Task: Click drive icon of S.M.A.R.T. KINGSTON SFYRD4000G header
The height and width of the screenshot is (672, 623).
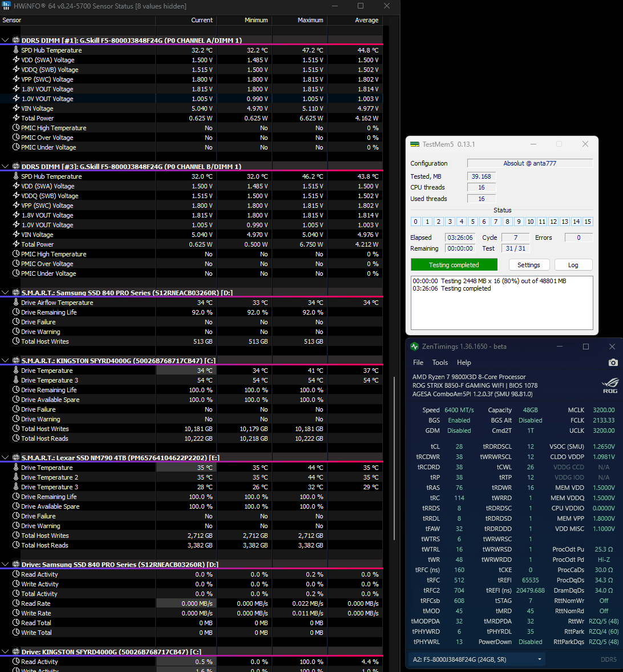Action: (x=16, y=360)
